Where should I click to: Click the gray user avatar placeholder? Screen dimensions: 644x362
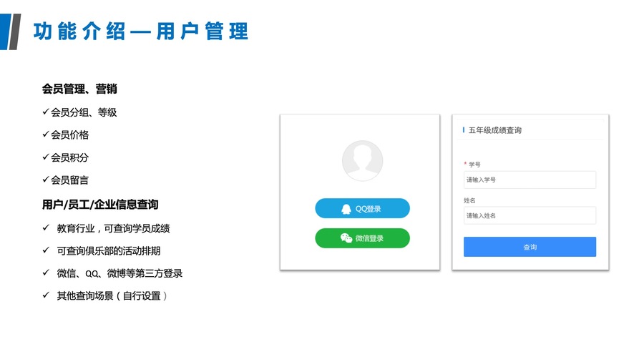[x=362, y=160]
